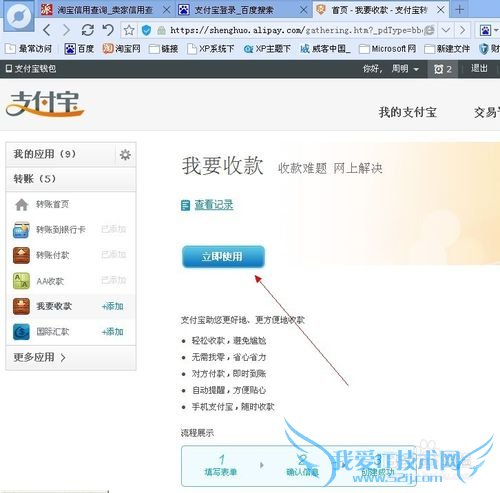Image resolution: width=500 pixels, height=493 pixels.
Task: Open 支付宝钱包 link in top bar
Action: pyautogui.click(x=31, y=69)
